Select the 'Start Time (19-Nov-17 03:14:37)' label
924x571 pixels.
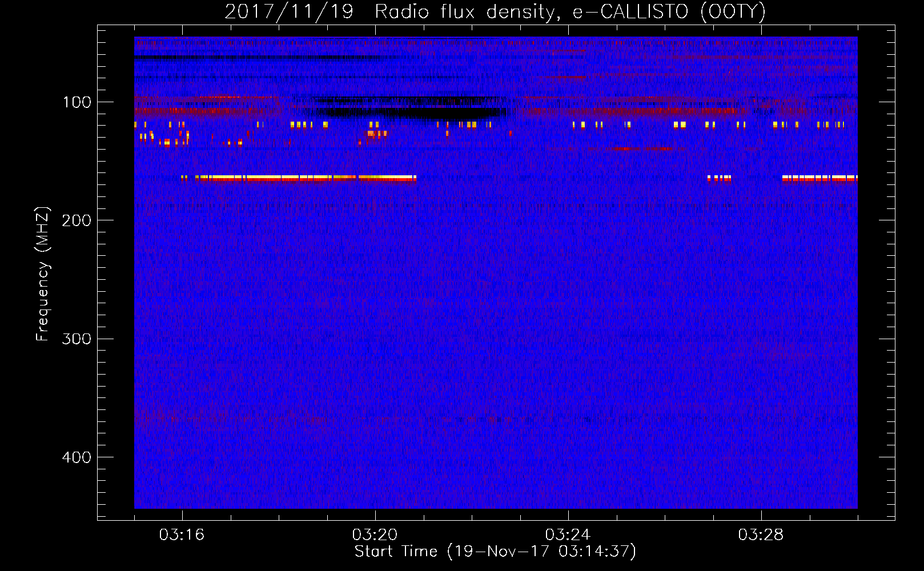495,552
